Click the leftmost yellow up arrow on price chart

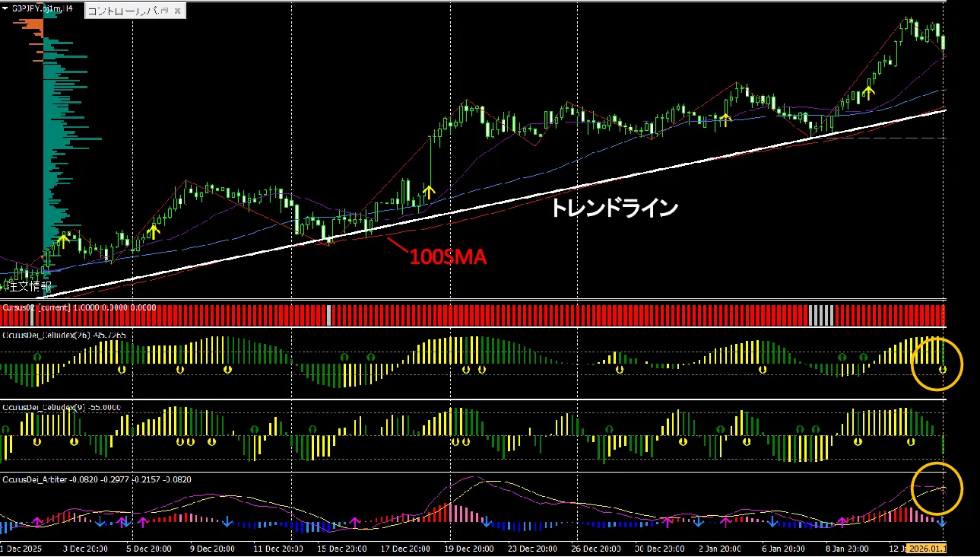coord(64,240)
